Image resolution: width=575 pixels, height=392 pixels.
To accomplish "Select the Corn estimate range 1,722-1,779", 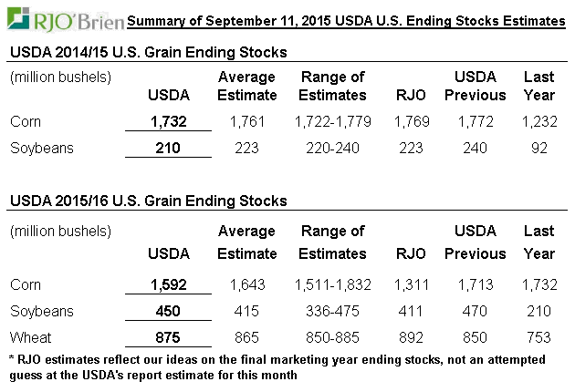I will click(x=332, y=121).
